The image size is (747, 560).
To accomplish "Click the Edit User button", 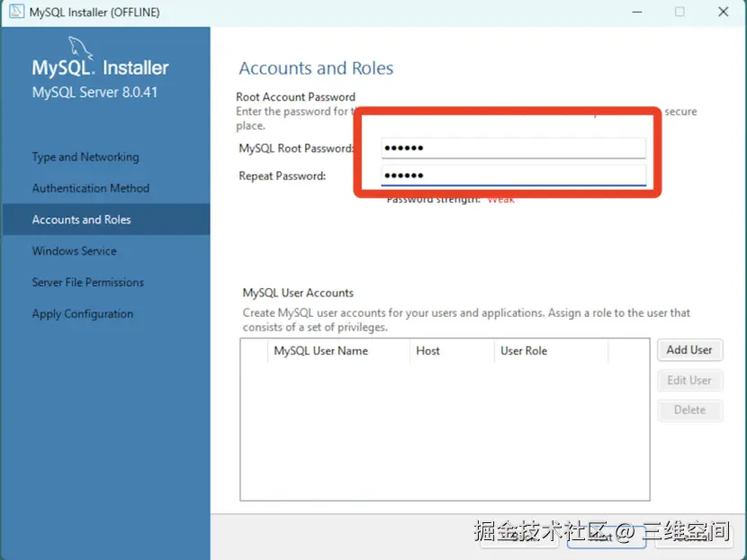I will pyautogui.click(x=689, y=380).
